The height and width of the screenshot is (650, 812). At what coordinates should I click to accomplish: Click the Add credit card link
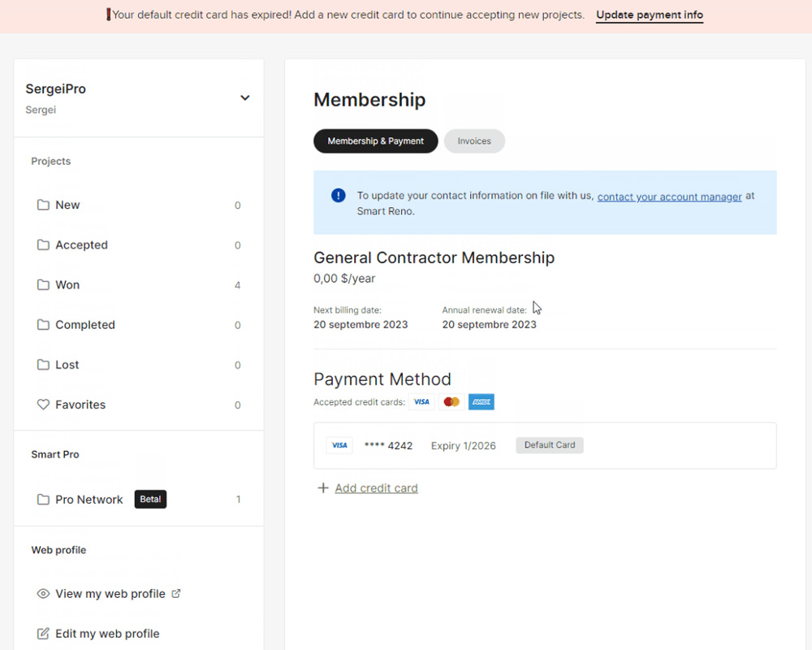pos(376,488)
